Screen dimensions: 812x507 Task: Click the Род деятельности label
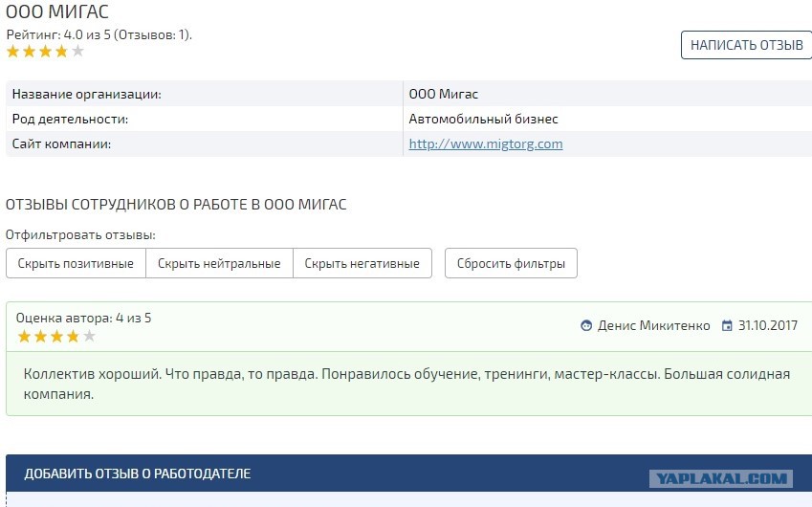pyautogui.click(x=70, y=120)
